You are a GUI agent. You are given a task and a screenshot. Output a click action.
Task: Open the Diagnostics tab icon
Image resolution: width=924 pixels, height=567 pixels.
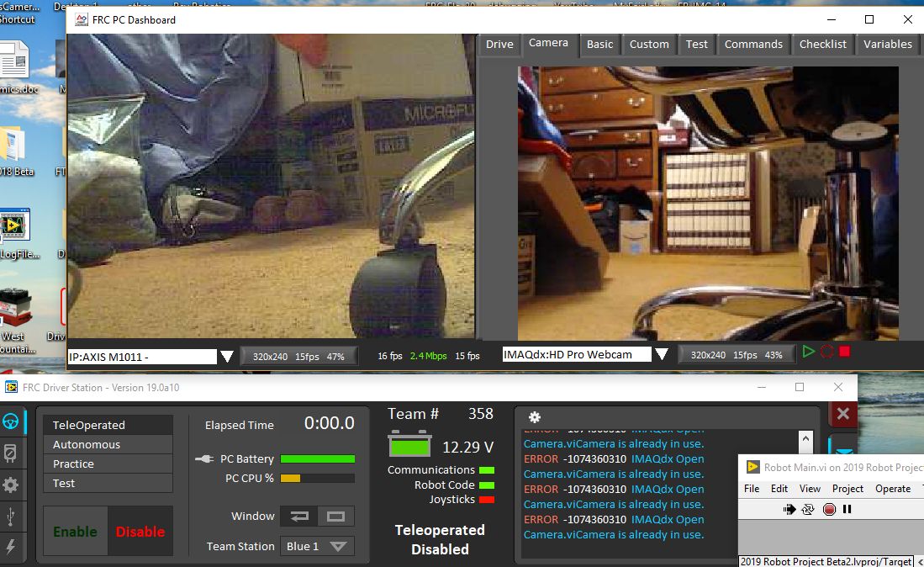coord(11,453)
